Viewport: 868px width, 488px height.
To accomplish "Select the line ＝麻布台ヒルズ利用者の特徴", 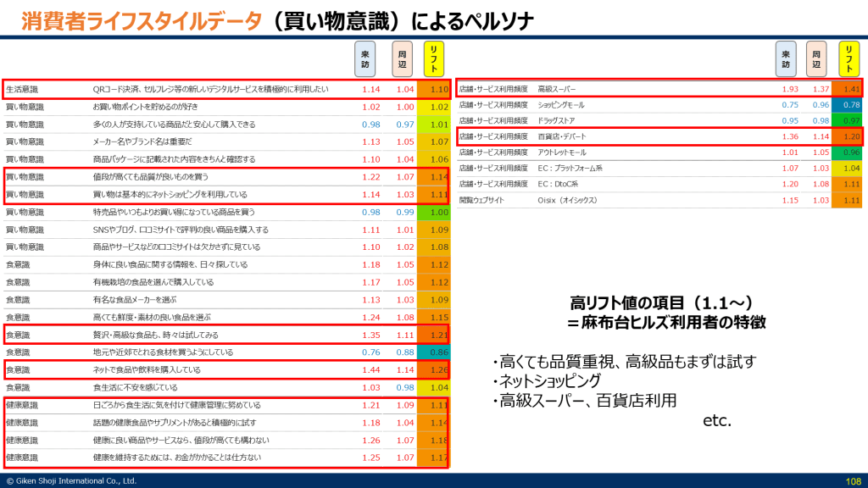I will click(x=666, y=323).
